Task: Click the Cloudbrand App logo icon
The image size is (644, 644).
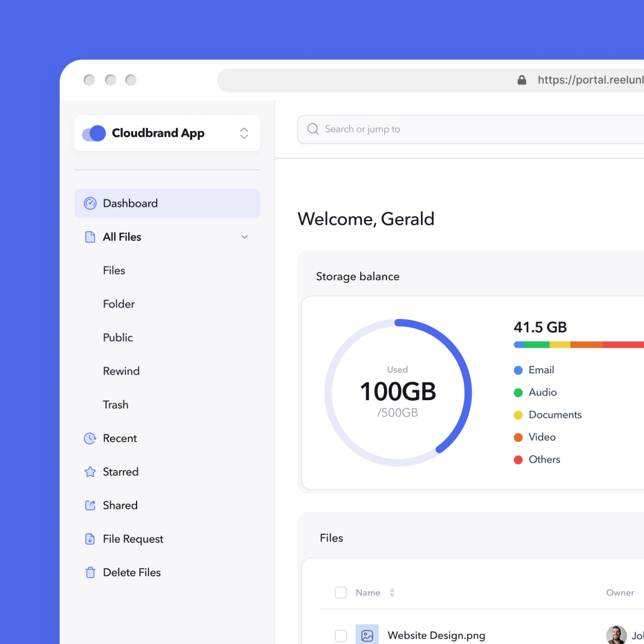Action: (94, 134)
